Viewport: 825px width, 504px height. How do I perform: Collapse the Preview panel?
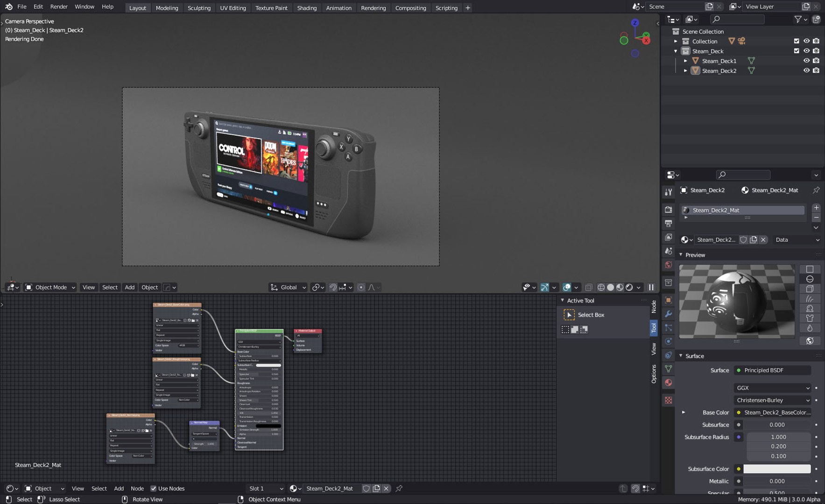[x=681, y=255]
